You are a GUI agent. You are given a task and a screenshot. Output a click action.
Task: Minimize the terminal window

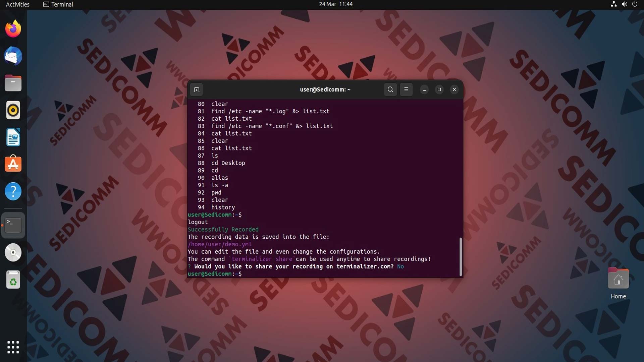click(424, 89)
